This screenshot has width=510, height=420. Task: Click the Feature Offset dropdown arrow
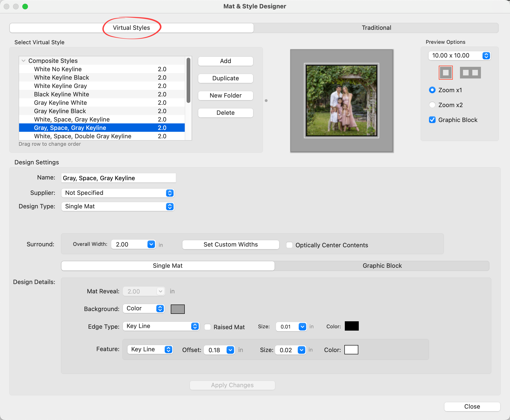coord(230,350)
